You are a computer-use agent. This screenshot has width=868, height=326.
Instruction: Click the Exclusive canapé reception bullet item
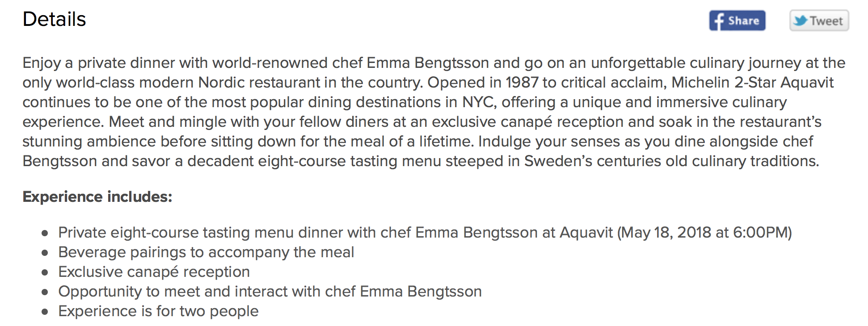[154, 272]
